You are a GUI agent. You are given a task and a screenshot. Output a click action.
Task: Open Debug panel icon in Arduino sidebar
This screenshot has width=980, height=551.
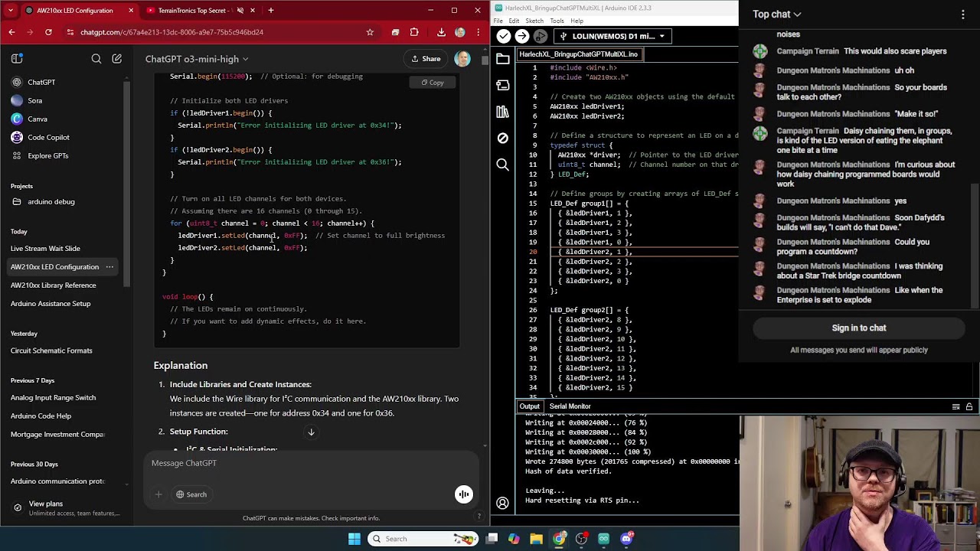click(502, 138)
